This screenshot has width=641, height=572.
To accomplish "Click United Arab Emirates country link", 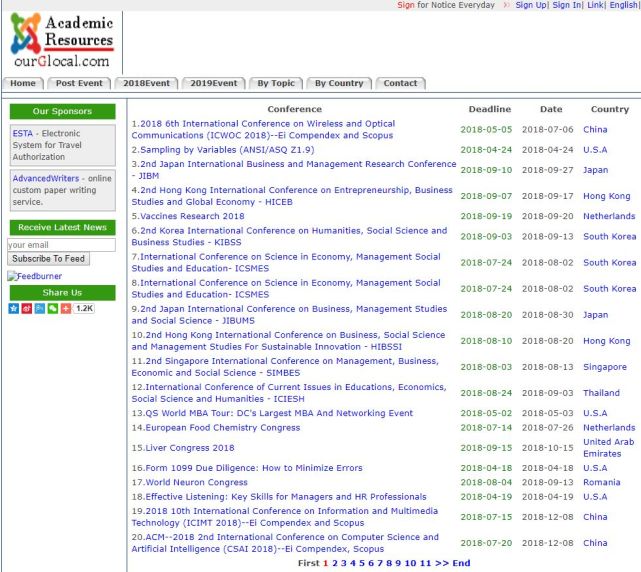I will 608,448.
